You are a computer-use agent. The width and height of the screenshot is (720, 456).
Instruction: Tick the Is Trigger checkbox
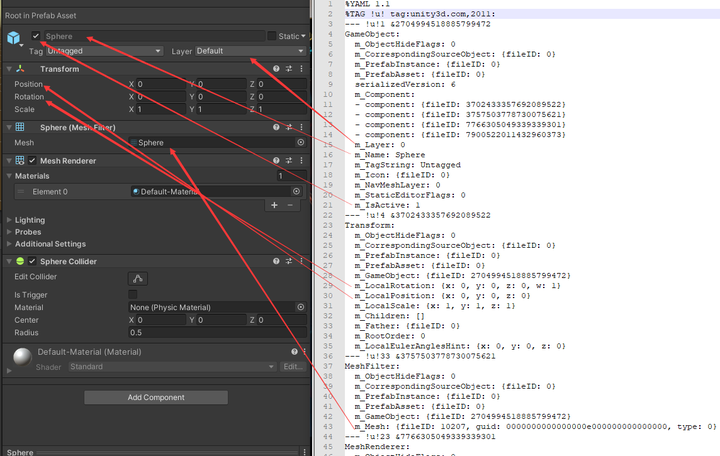(x=133, y=294)
